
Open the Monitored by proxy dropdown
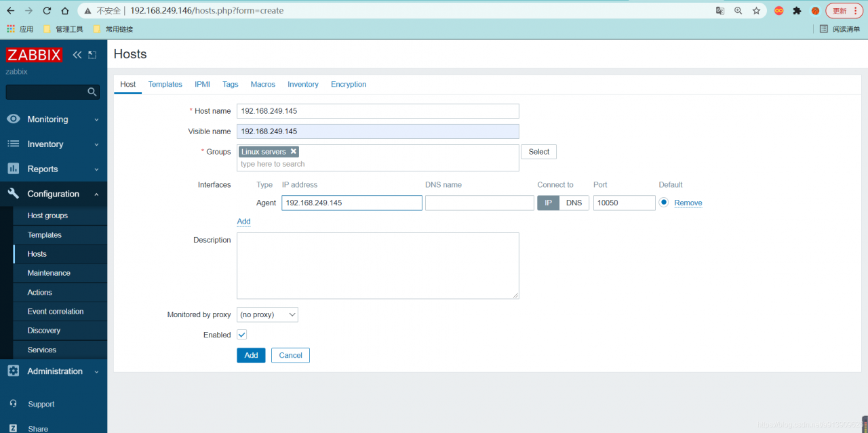click(267, 314)
